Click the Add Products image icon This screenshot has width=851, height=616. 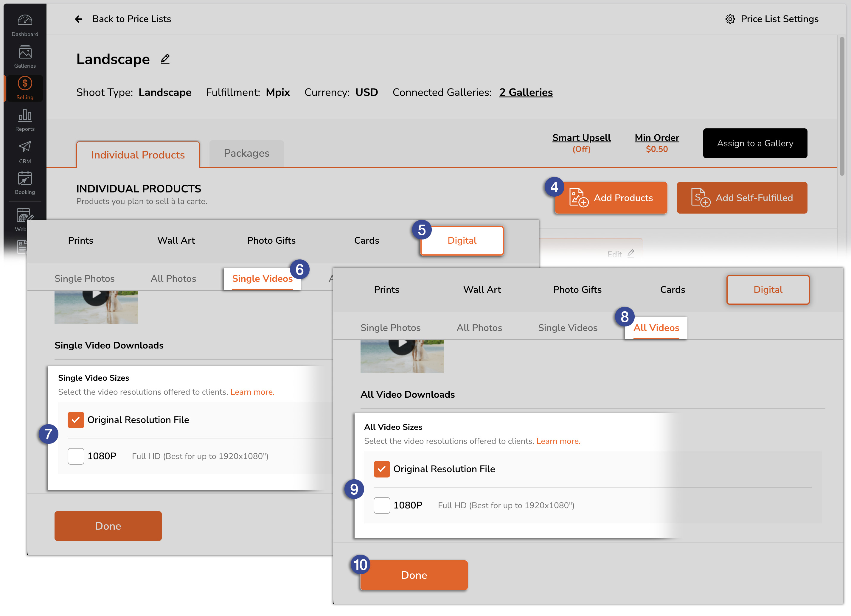click(578, 197)
